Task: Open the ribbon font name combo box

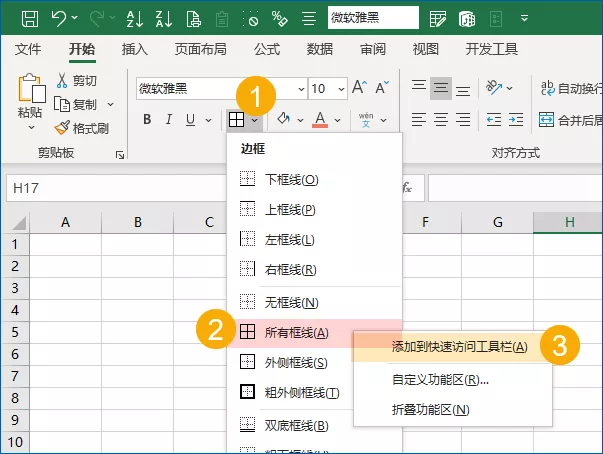Action: tap(222, 89)
